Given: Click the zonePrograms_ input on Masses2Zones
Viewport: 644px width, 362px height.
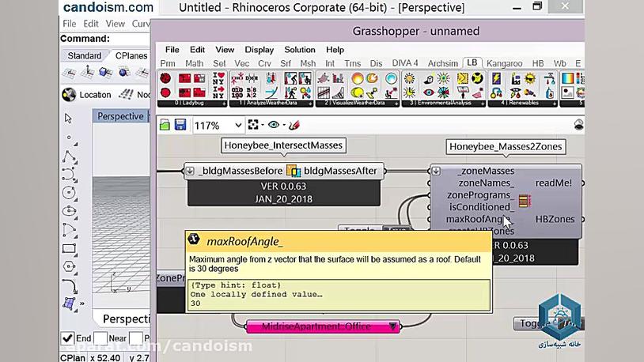Looking at the screenshot, I should pyautogui.click(x=480, y=195).
